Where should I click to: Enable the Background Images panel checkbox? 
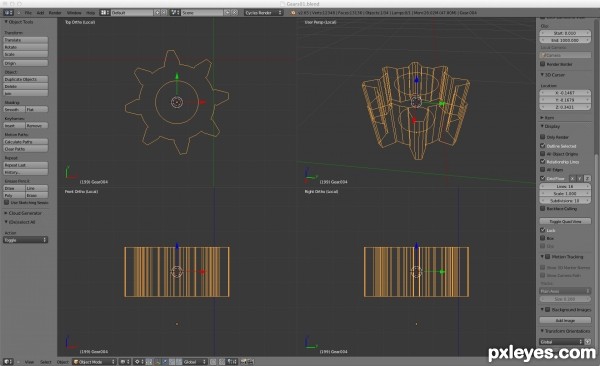pos(548,309)
